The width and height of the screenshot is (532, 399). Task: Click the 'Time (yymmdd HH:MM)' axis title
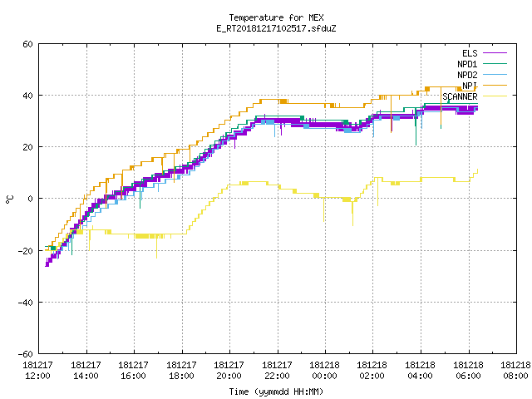(276, 392)
